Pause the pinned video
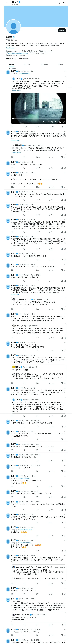72x644 pixels. point(13,122)
